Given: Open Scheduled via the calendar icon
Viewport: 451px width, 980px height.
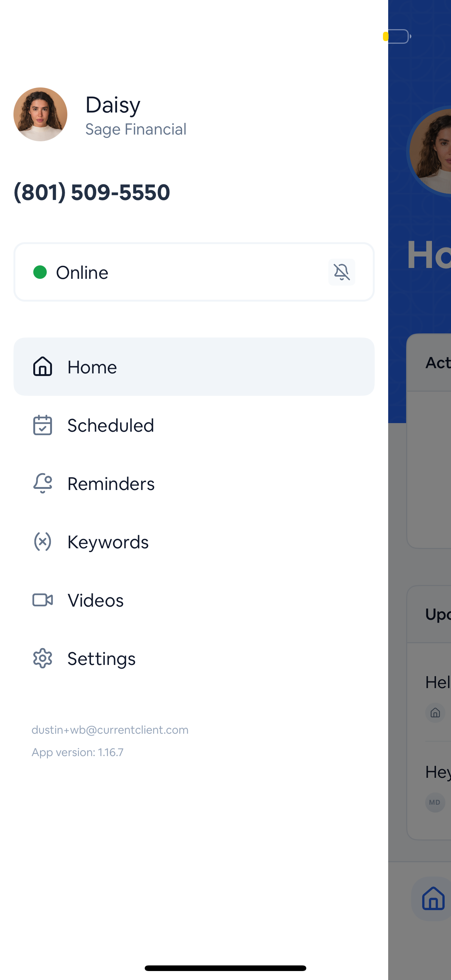Looking at the screenshot, I should point(42,425).
